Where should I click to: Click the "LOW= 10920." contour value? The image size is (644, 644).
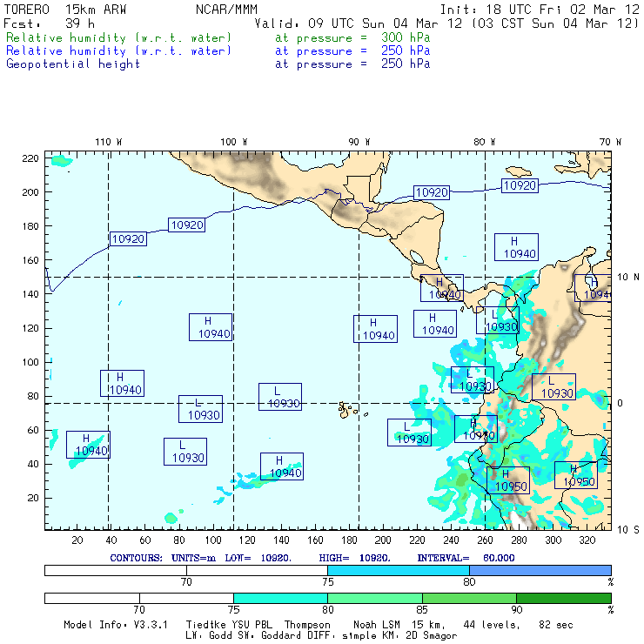click(258, 558)
